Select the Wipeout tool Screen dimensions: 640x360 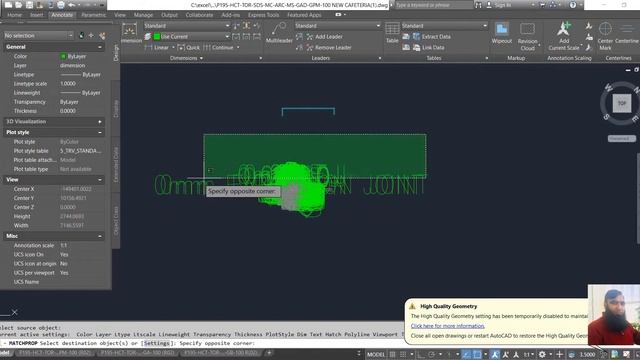pos(502,33)
